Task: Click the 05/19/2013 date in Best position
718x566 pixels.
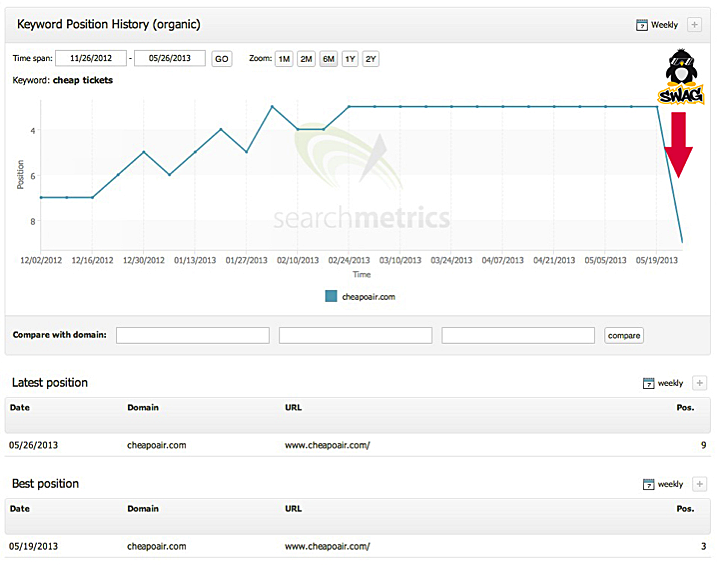Action: [x=33, y=546]
